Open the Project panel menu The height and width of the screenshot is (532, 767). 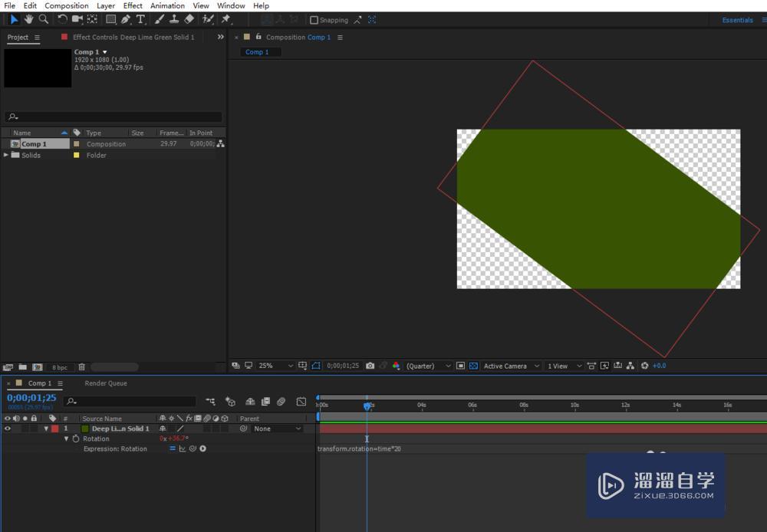pyautogui.click(x=37, y=38)
